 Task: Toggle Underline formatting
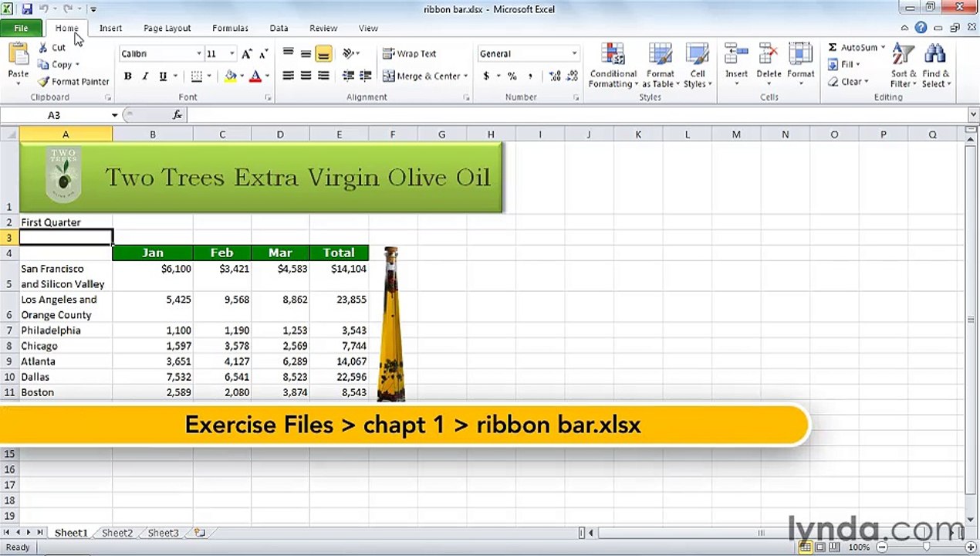pyautogui.click(x=163, y=76)
